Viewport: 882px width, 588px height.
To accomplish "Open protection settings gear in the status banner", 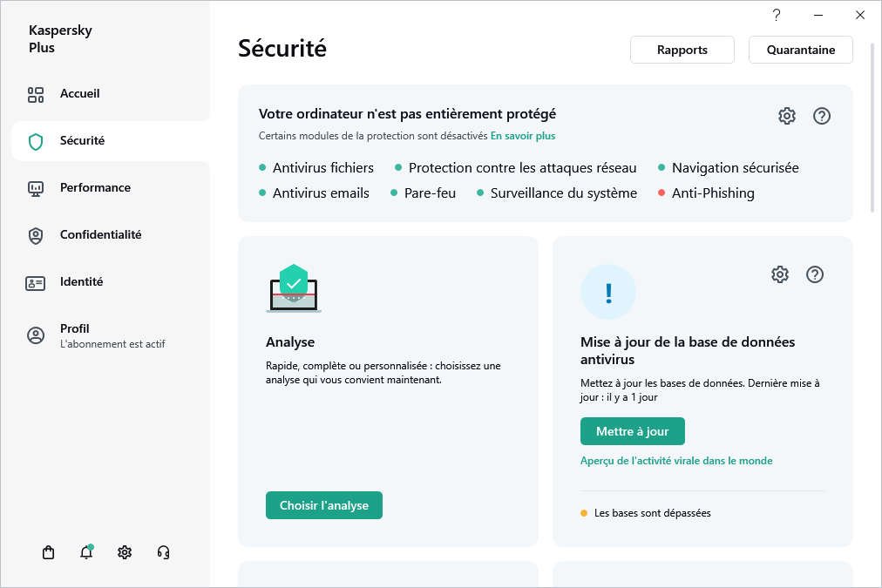I will pos(787,115).
